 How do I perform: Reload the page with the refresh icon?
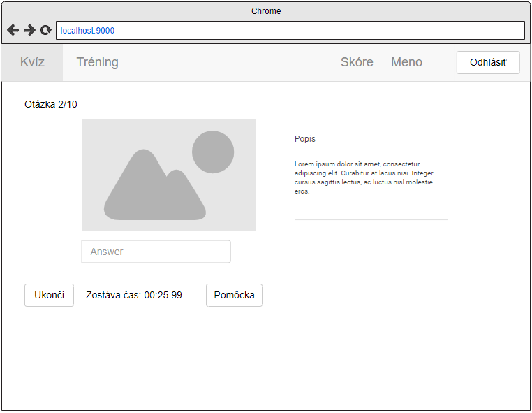click(x=46, y=30)
